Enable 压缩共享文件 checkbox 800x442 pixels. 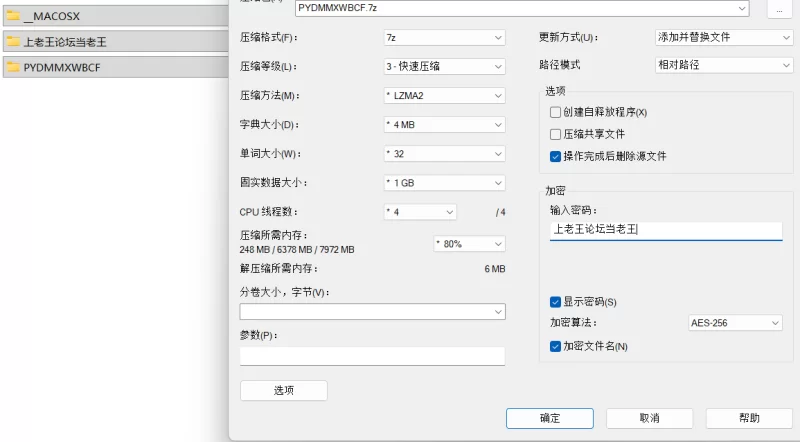pos(556,134)
